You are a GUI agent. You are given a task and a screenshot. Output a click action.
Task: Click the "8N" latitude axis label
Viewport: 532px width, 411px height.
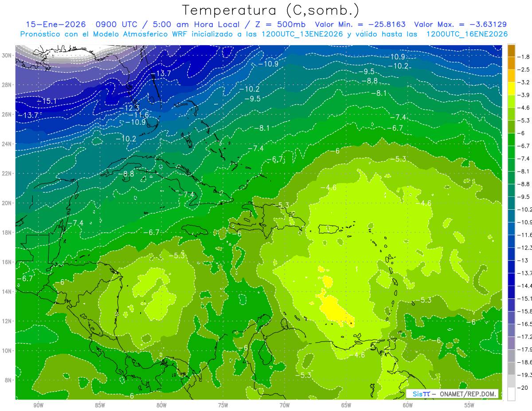8,380
